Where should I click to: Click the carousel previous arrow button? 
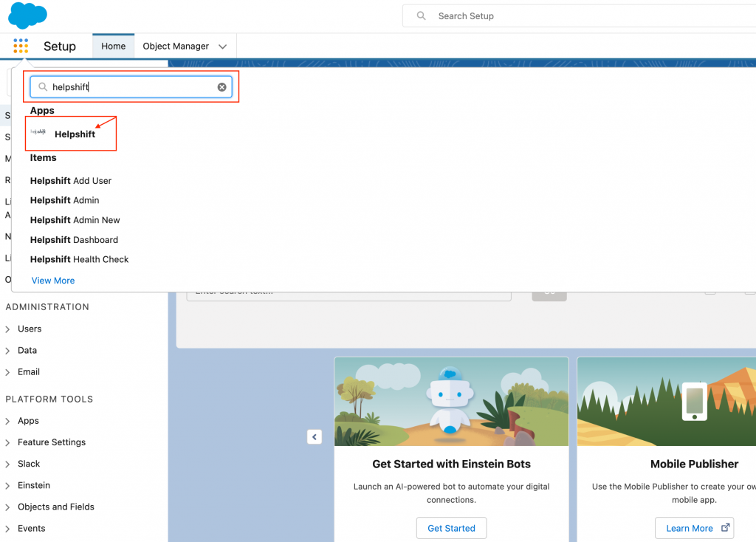point(315,437)
